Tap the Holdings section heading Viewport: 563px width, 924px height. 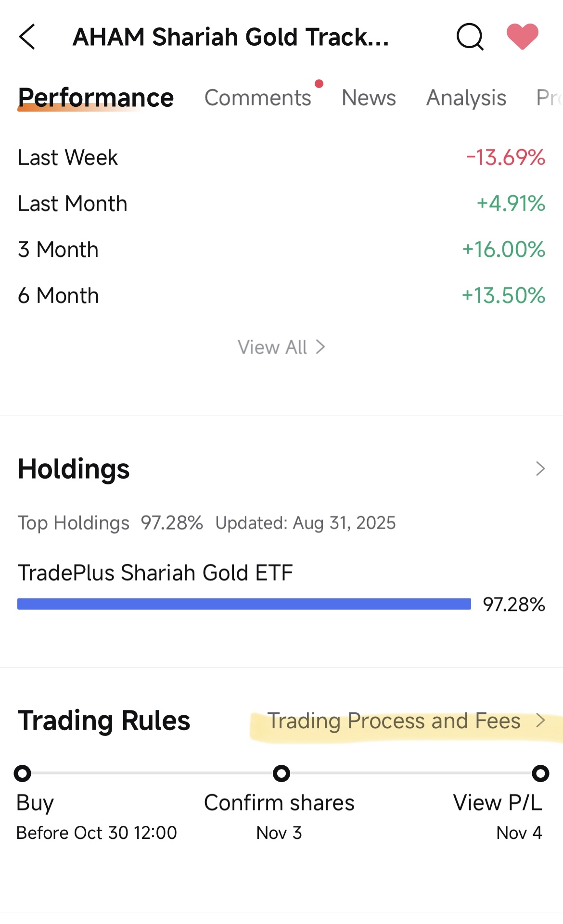(74, 469)
